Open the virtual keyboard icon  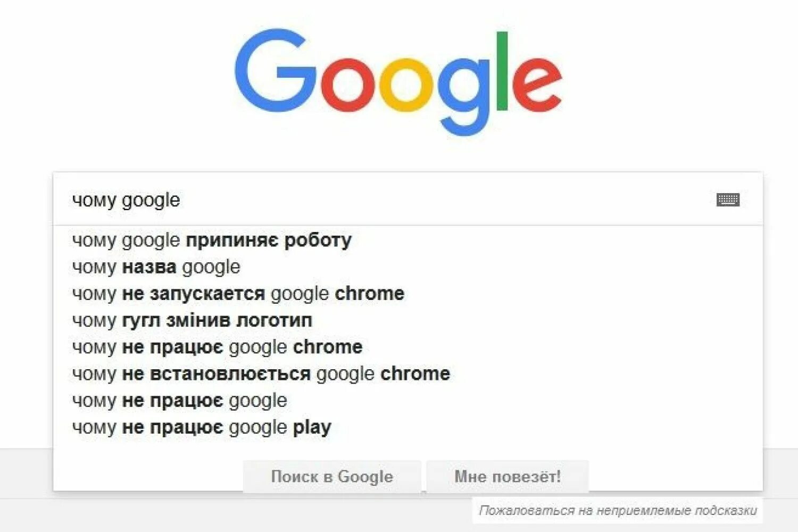728,200
